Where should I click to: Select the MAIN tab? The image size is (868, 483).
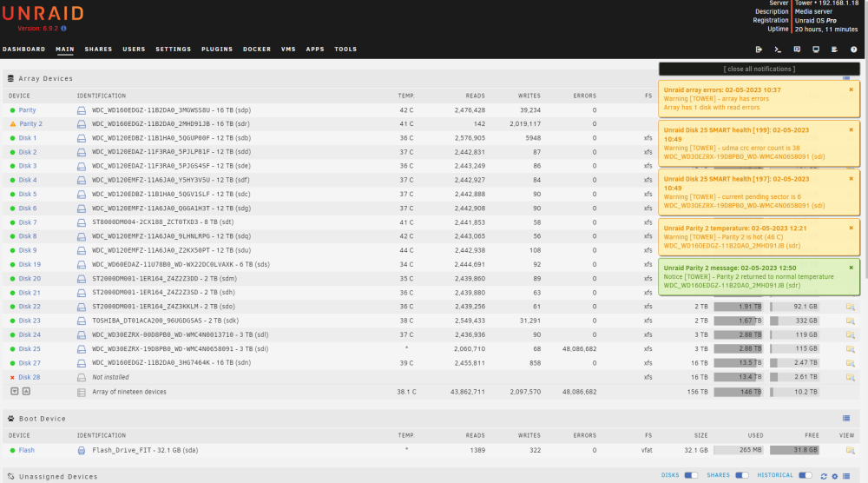pyautogui.click(x=65, y=50)
